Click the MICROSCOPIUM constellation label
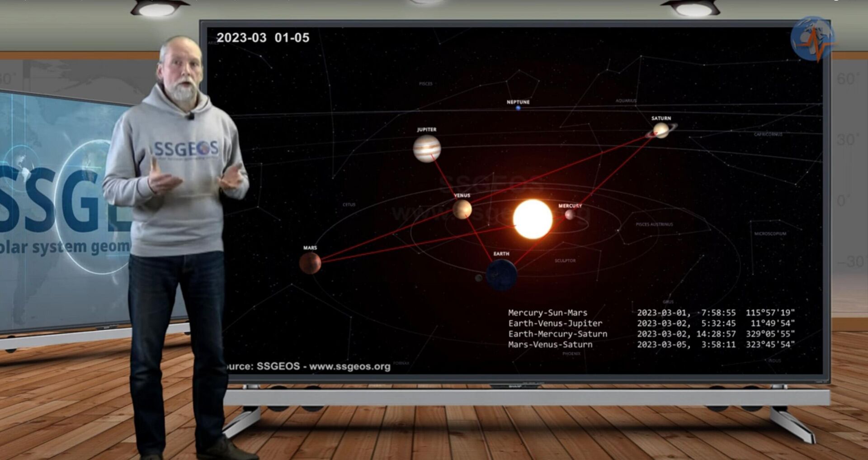868x460 pixels. pos(770,234)
